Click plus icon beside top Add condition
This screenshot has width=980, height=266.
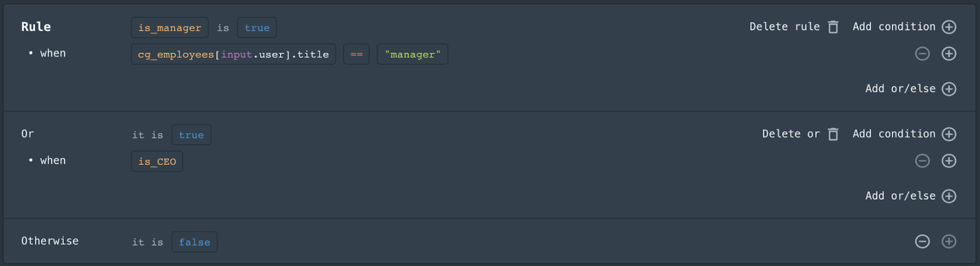coord(949,27)
